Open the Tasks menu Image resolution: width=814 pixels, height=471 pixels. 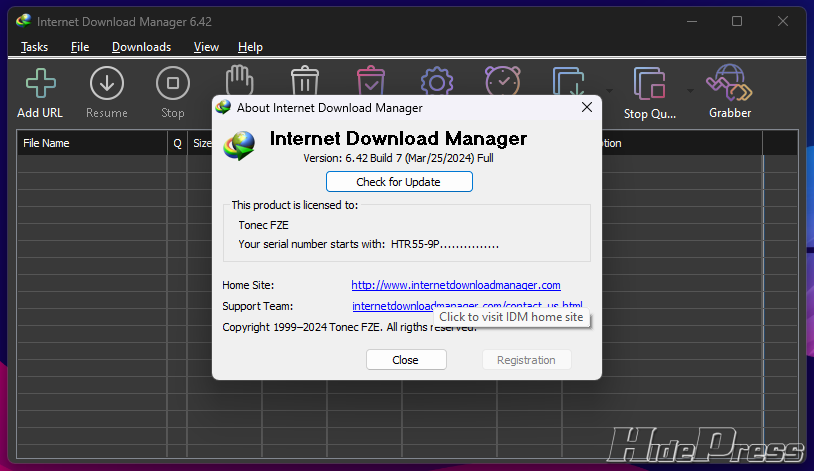34,47
